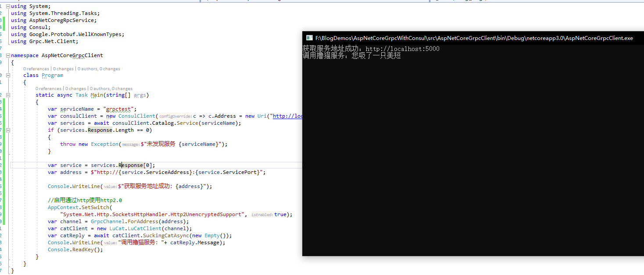Click the localhost:5000 console output line
Screen dimensions: 644x275
371,49
